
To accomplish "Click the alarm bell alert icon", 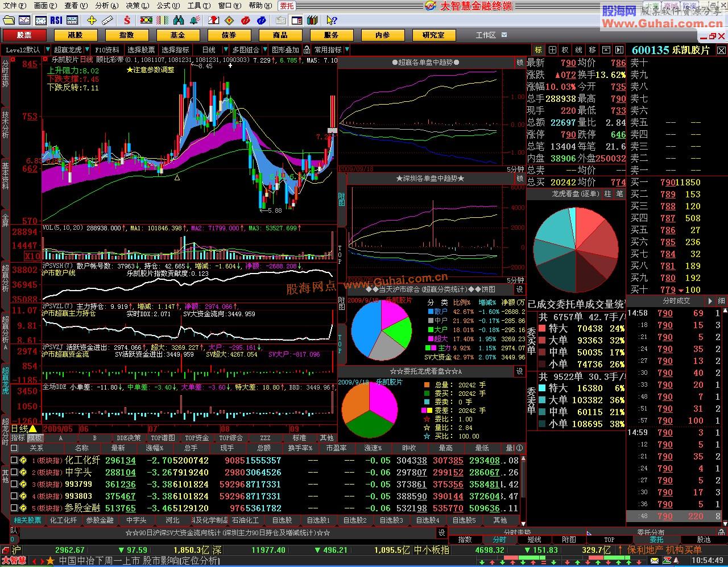I will tap(195, 20).
